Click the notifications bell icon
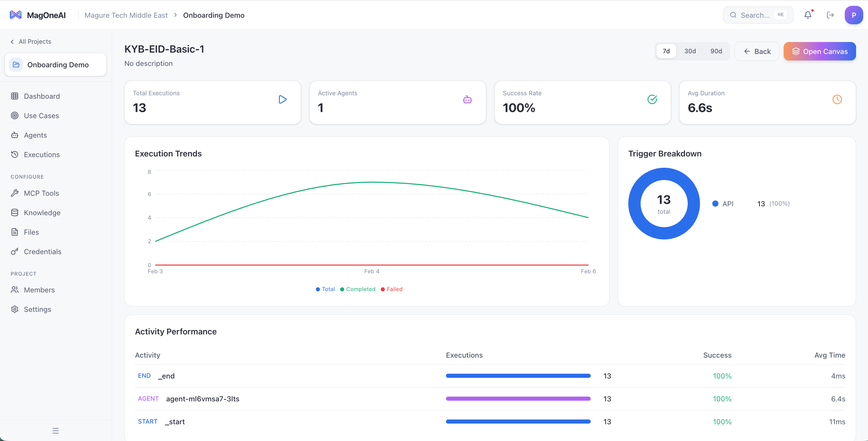 (x=808, y=15)
